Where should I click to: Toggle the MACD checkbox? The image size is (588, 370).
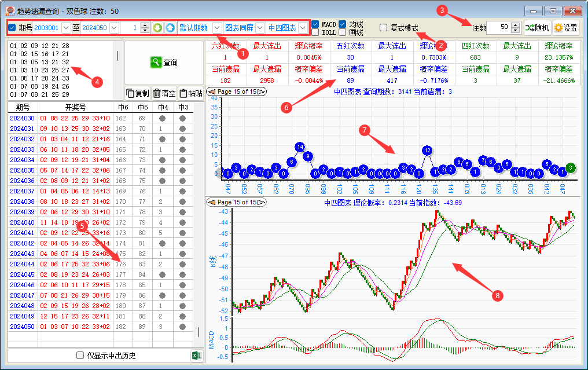[315, 24]
